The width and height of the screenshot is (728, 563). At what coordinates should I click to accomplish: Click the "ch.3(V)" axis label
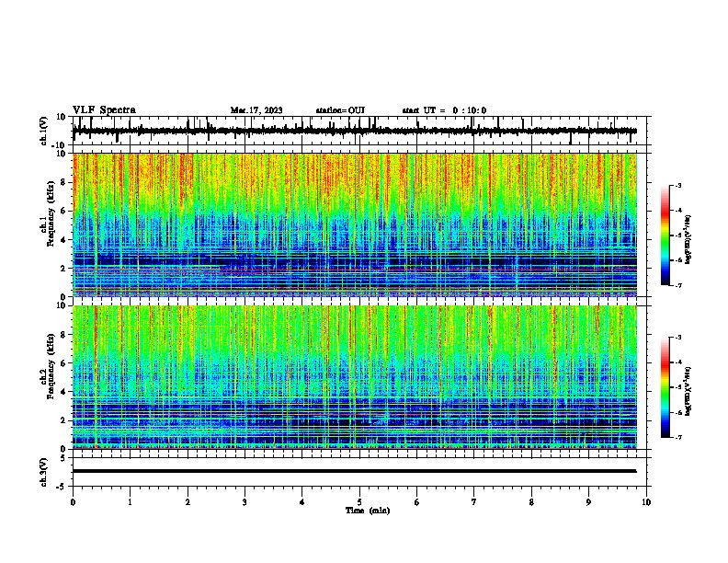[44, 472]
